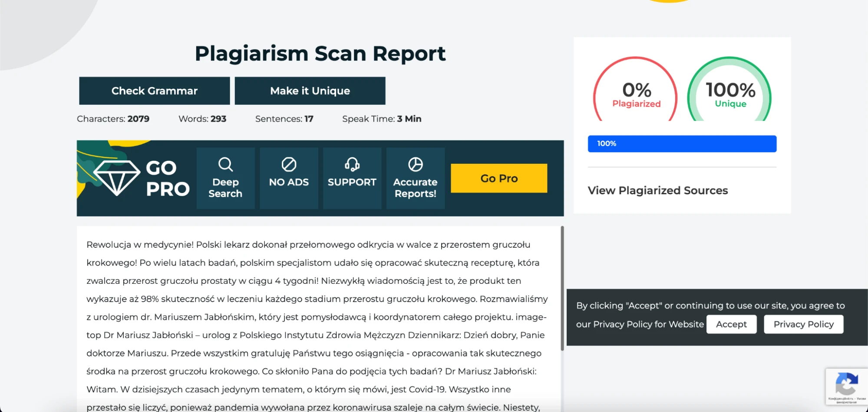This screenshot has height=412, width=868.
Task: Open View Plagiarized Sources
Action: [x=657, y=190]
